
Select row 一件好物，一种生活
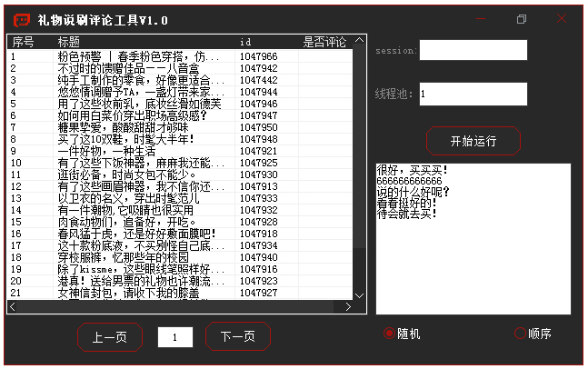click(180, 151)
